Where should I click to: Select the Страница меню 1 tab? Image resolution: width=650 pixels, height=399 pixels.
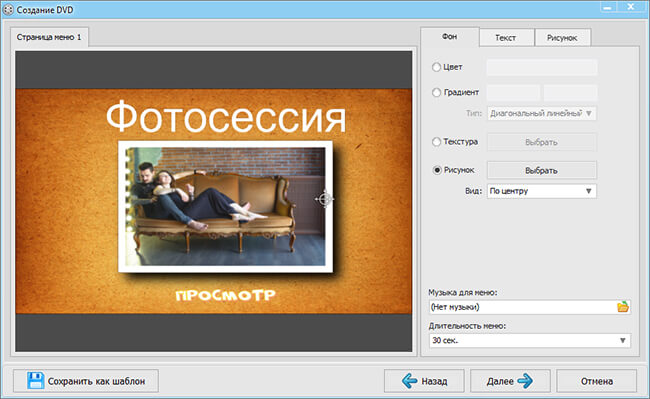[49, 37]
